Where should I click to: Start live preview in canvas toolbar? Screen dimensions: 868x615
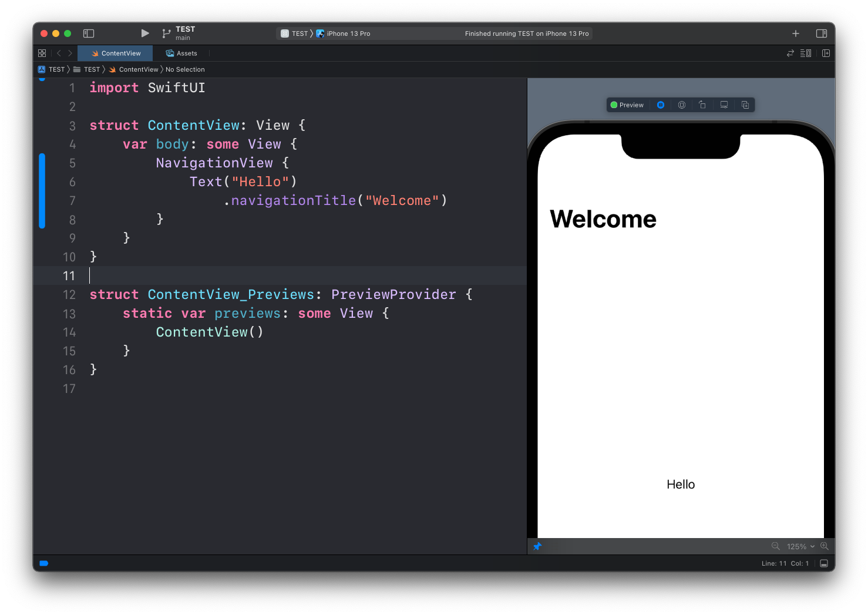click(661, 105)
